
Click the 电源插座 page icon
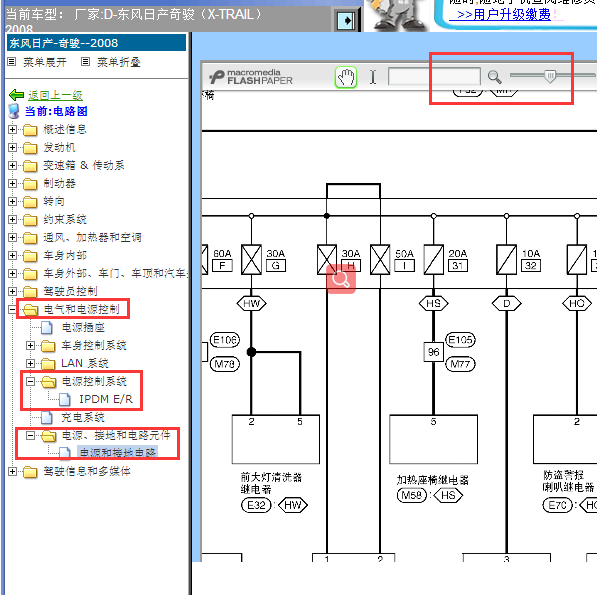point(47,327)
